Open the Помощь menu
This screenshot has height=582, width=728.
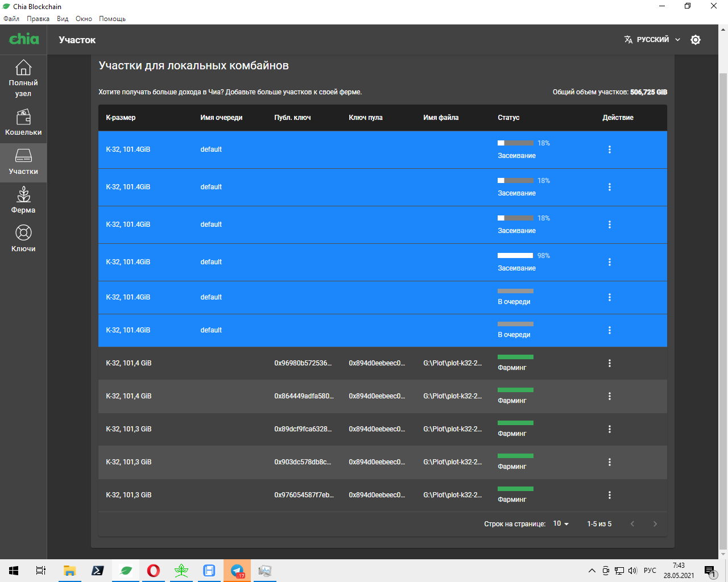tap(113, 19)
